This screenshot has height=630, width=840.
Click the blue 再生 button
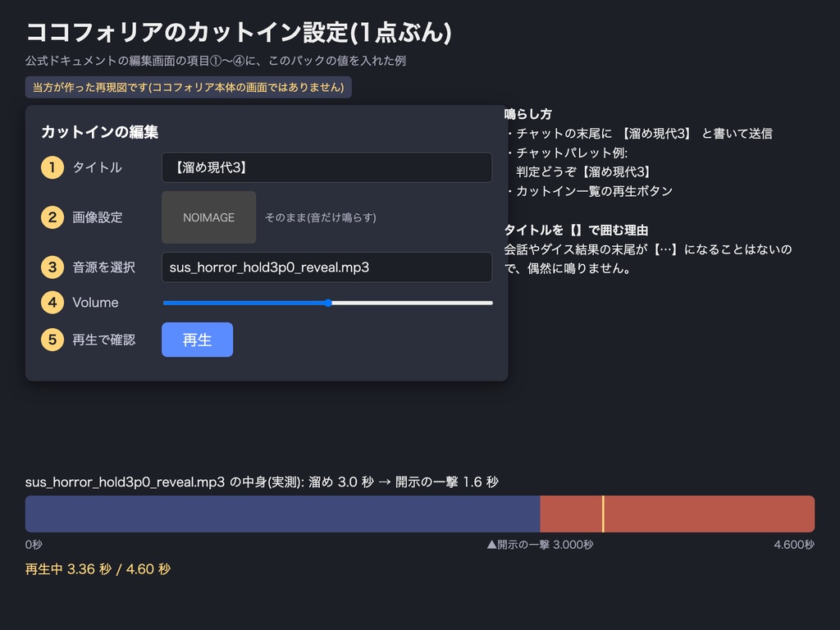pyautogui.click(x=197, y=340)
